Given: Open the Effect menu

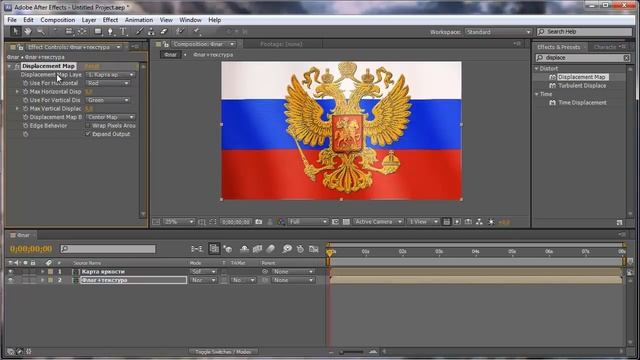Looking at the screenshot, I should coord(110,20).
